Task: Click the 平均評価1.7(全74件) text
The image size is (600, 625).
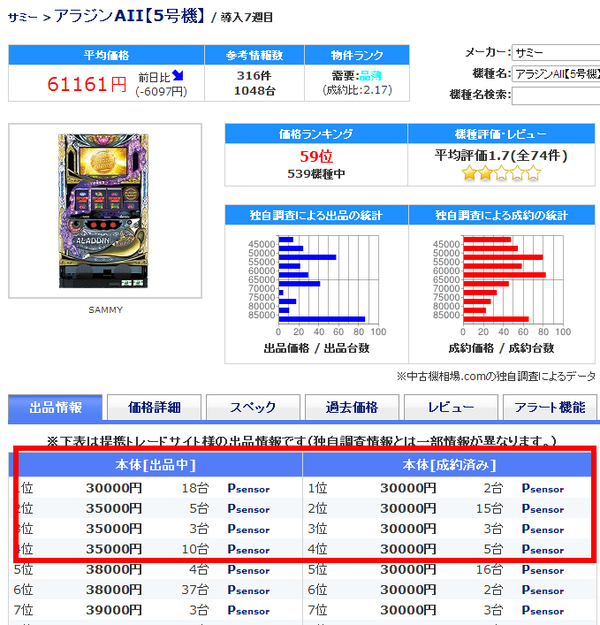Action: coord(501,155)
